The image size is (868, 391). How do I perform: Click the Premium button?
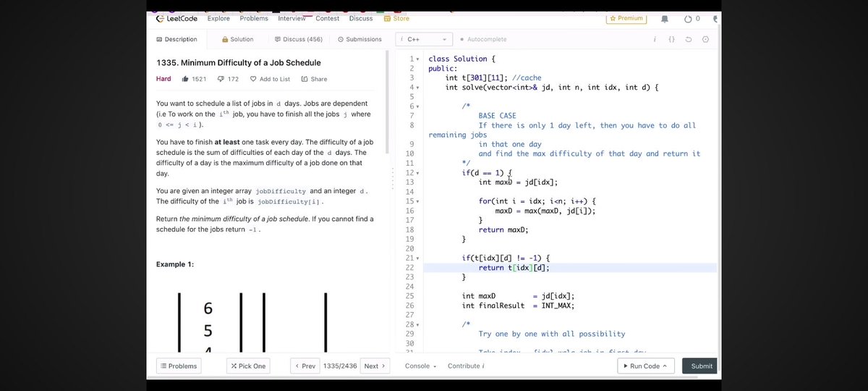pos(626,18)
